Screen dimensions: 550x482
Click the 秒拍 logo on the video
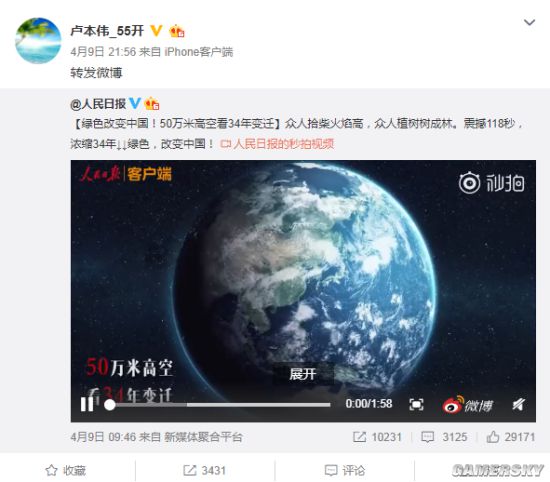491,182
